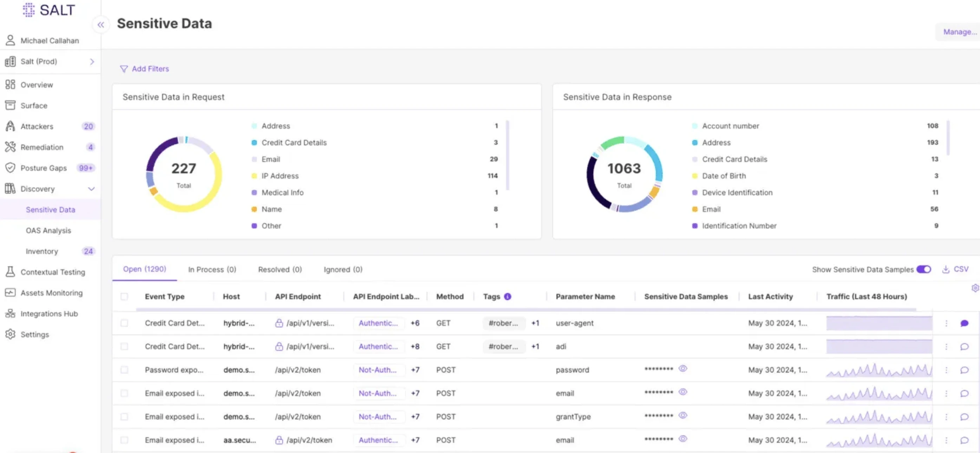The image size is (980, 453).
Task: Open the three-dot menu on the first row
Action: point(947,323)
